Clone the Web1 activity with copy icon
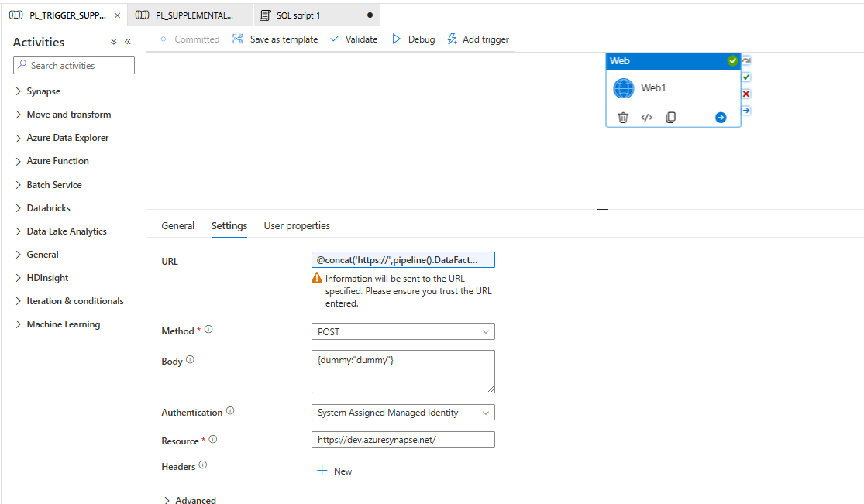Image resolution: width=864 pixels, height=504 pixels. coord(670,118)
